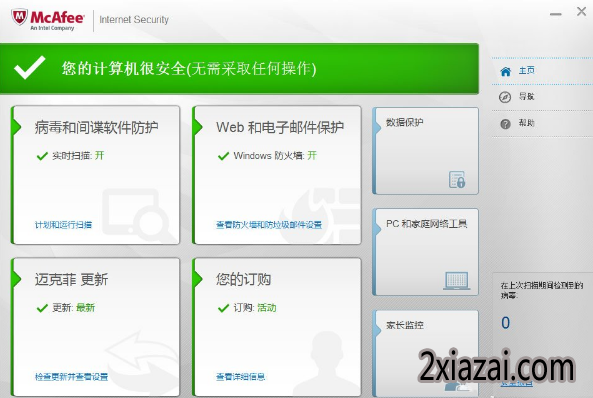Viewport: 593px width, 398px height.
Task: Click the 在上次扫描期间检测到的病毒 label
Action: [542, 290]
